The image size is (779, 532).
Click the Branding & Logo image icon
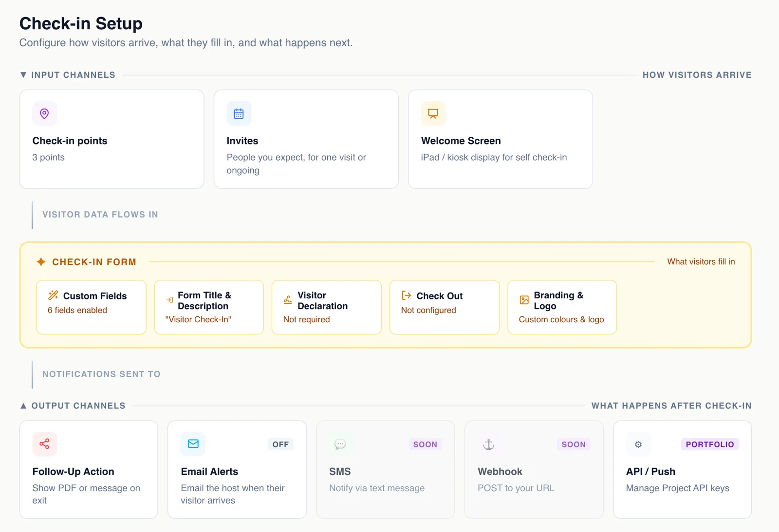[524, 300]
